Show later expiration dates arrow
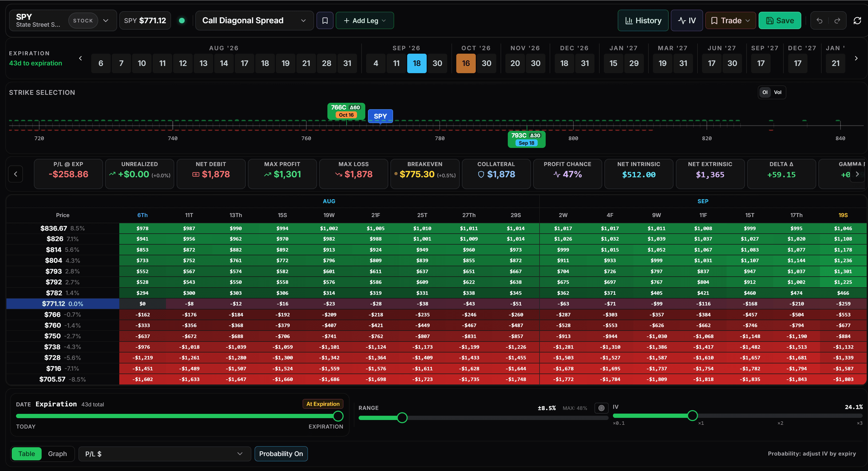The width and height of the screenshot is (868, 471). click(856, 58)
